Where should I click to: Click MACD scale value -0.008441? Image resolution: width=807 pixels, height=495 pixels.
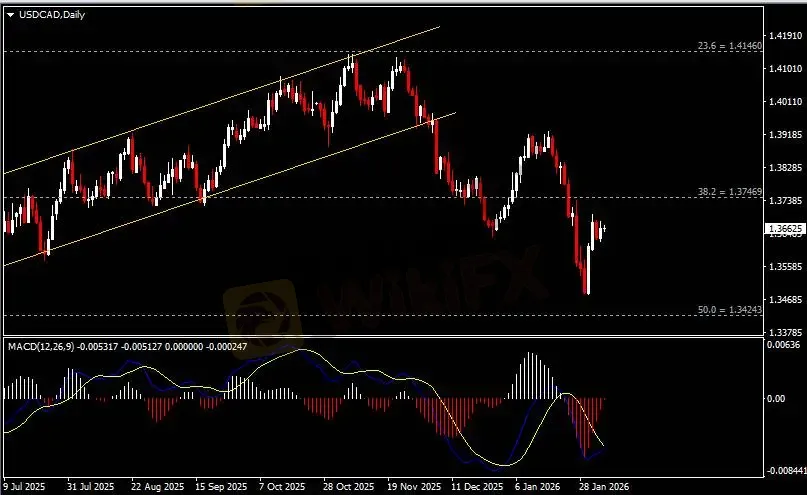point(785,471)
